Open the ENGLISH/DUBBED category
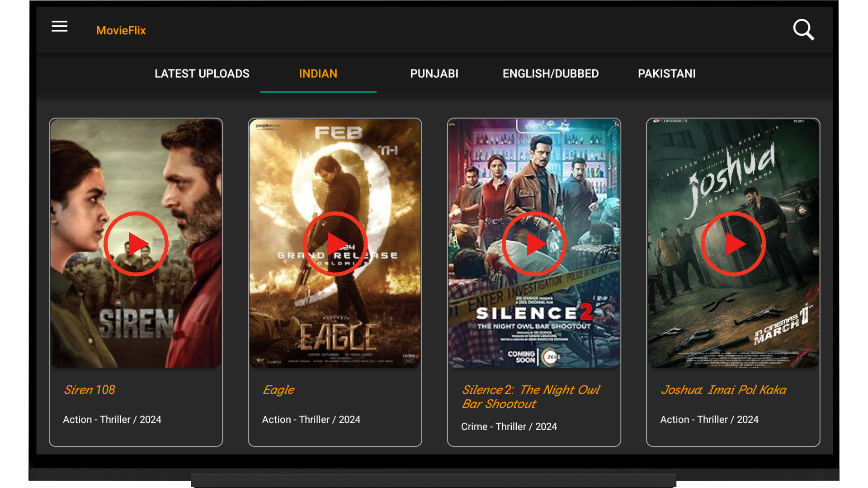Screen dimensions: 868x488 pos(550,74)
